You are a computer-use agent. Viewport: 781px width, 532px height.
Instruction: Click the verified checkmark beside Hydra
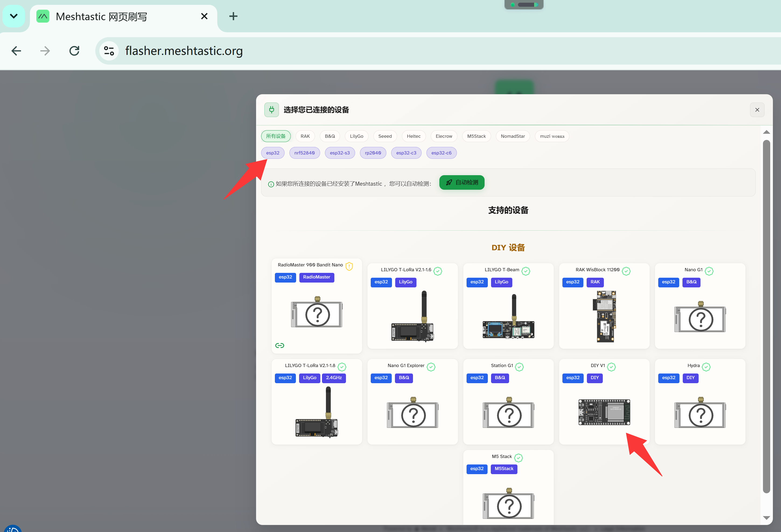pos(706,367)
